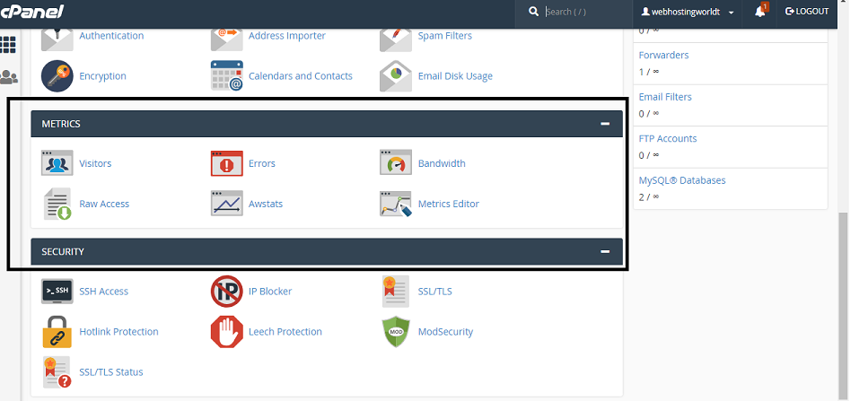Open the SSH Access link

[103, 291]
